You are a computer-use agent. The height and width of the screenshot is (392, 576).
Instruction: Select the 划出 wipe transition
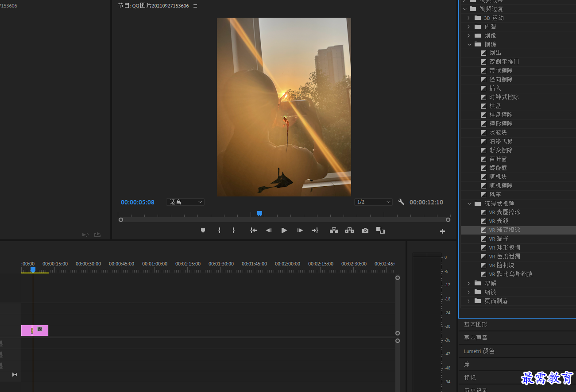coord(495,53)
